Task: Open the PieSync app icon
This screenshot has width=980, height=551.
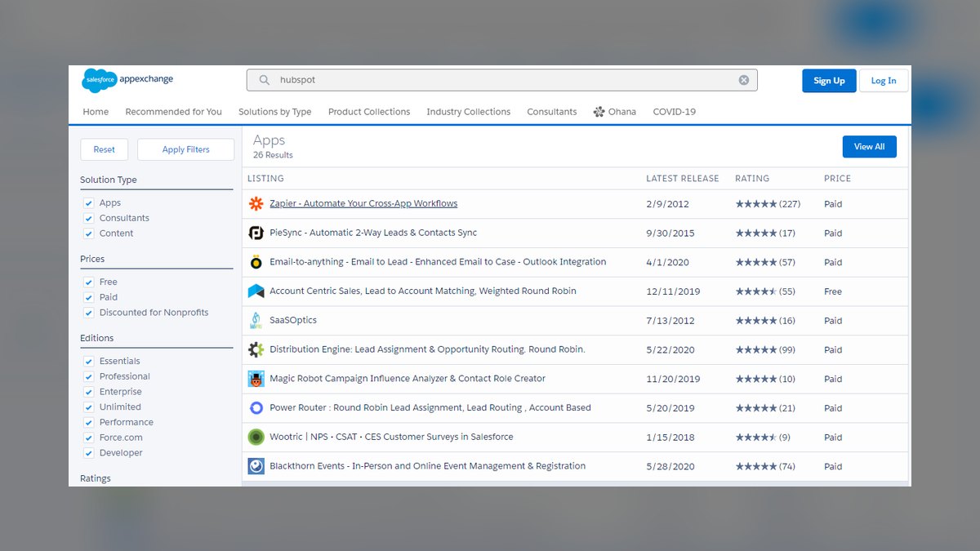Action: pyautogui.click(x=256, y=233)
